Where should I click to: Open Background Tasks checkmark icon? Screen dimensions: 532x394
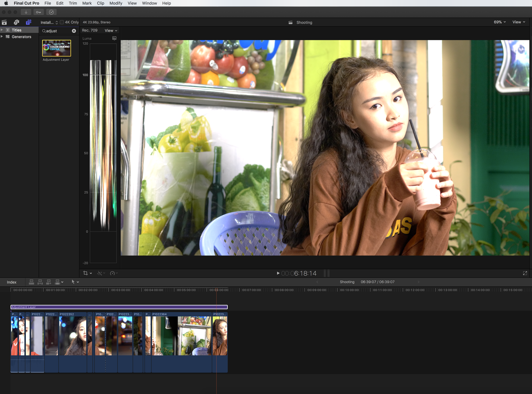51,12
